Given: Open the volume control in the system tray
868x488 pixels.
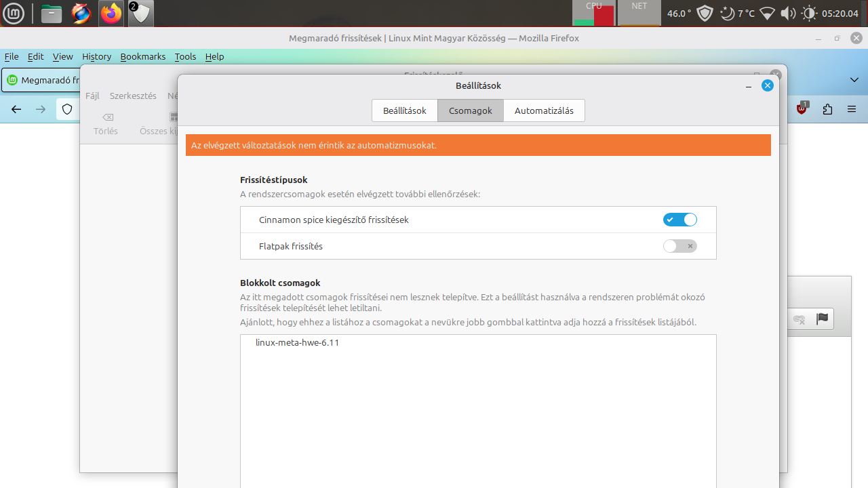Looking at the screenshot, I should (x=787, y=14).
